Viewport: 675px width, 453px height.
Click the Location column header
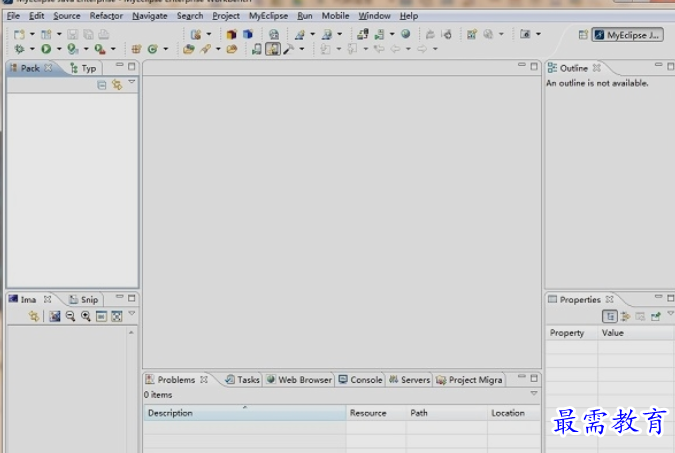pyautogui.click(x=514, y=413)
